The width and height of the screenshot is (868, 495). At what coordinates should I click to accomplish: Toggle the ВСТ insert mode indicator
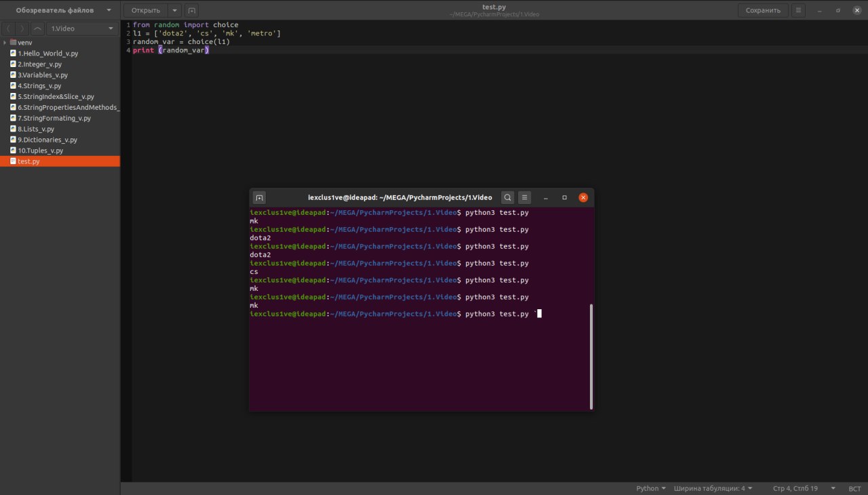tap(854, 488)
